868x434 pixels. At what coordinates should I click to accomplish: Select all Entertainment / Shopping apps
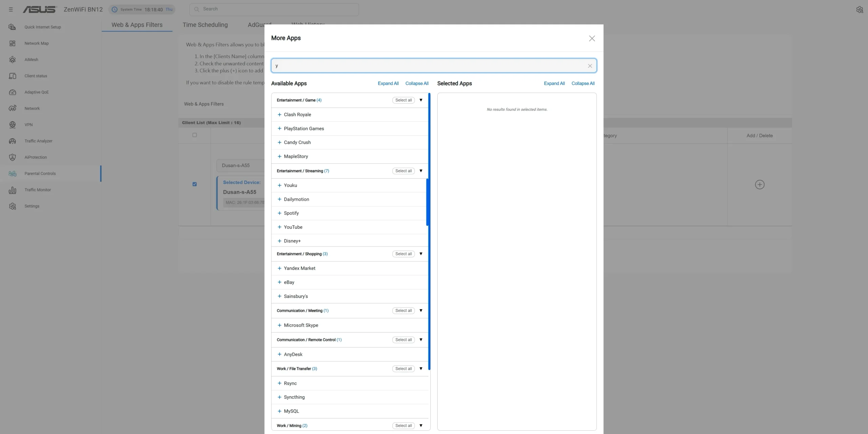pos(403,254)
